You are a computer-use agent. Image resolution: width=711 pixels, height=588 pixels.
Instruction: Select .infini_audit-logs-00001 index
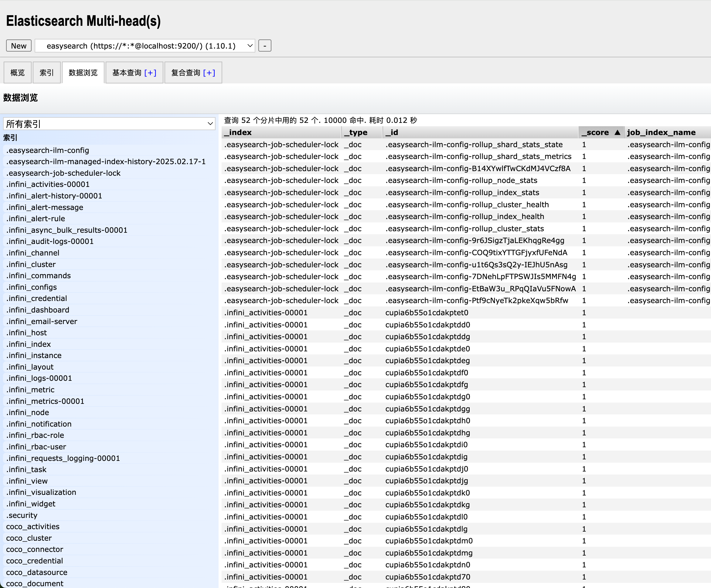tap(109, 241)
